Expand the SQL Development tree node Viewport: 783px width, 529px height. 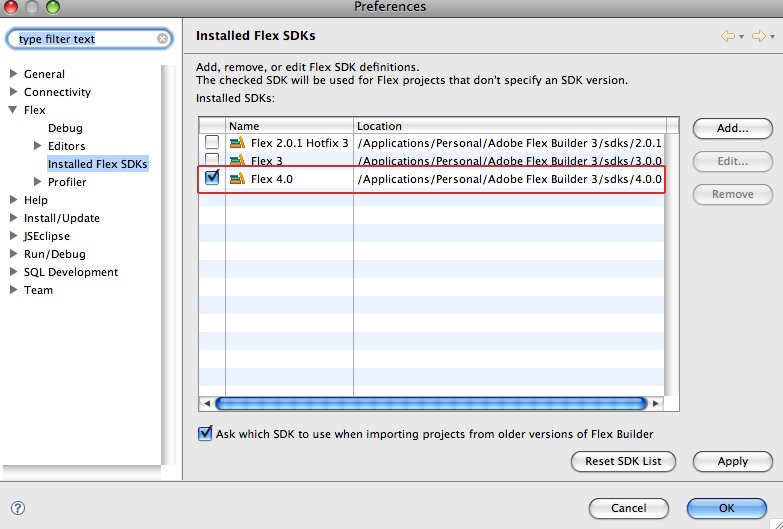(13, 272)
